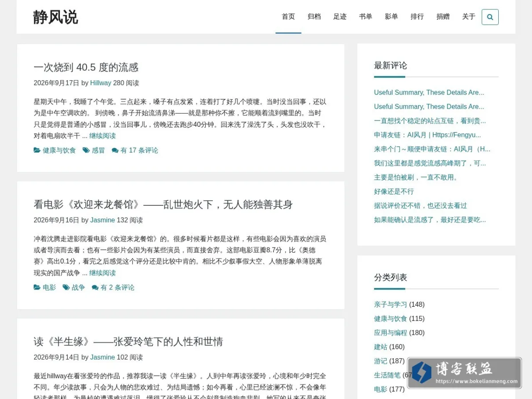Open tag 感冒

[x=98, y=150]
